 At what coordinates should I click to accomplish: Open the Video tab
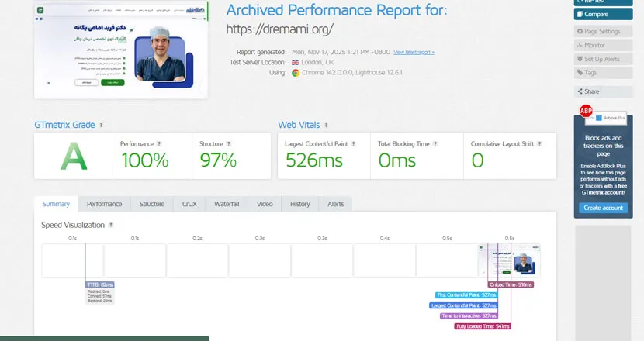[265, 204]
